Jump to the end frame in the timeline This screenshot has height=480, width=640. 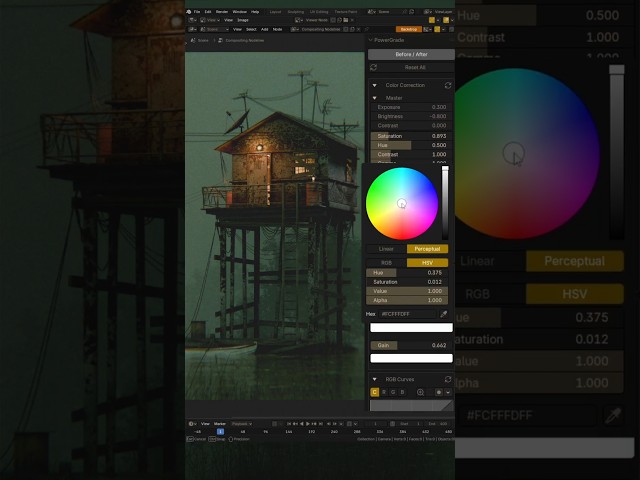pos(321,424)
